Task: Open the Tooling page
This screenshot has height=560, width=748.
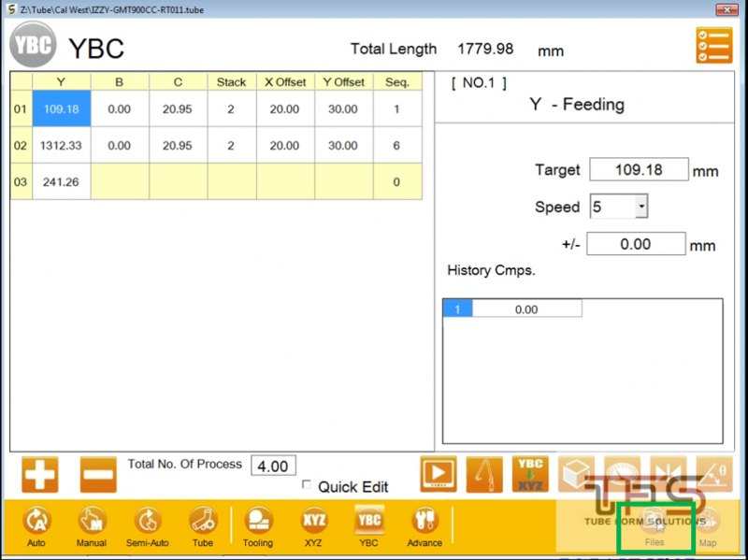Action: pos(258,526)
